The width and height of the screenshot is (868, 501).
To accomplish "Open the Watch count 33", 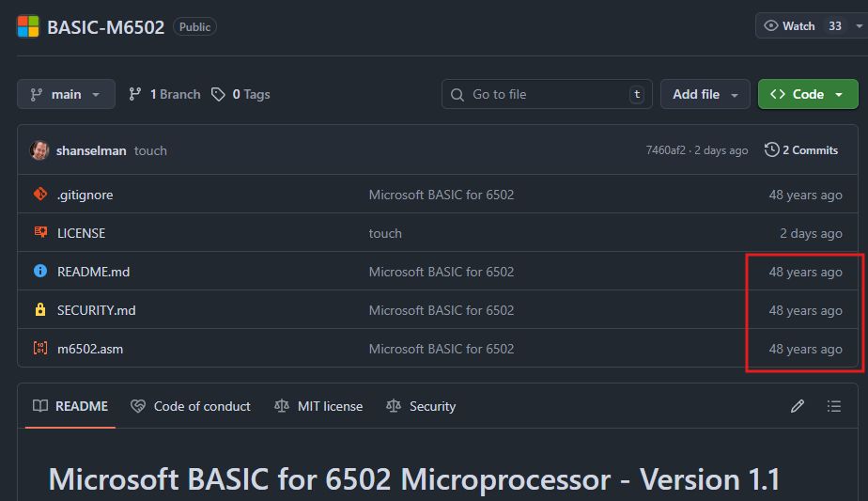I will [835, 26].
